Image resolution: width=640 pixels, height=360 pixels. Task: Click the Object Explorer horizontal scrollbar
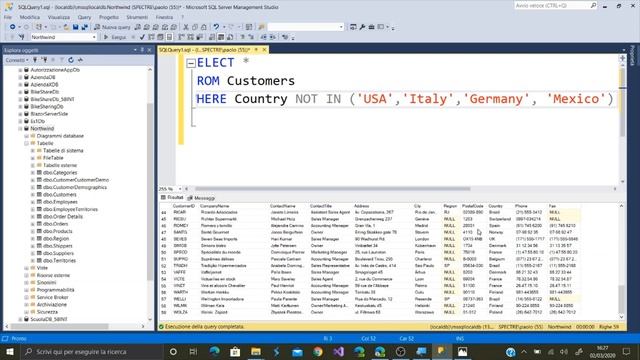[60, 327]
